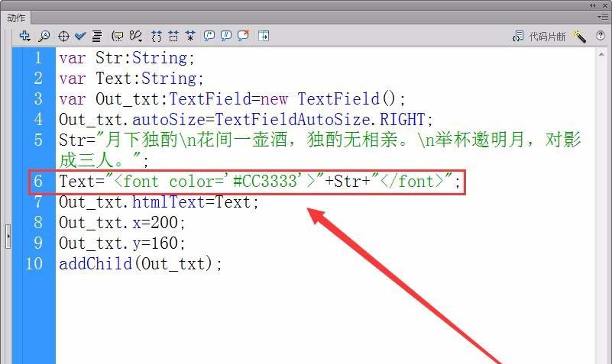This screenshot has height=364, width=612.
Task: Click the Remove Comment bubble icon
Action: 243,36
